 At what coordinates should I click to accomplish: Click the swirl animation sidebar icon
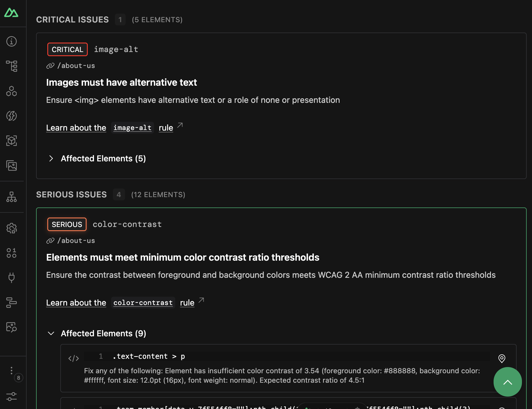(11, 116)
